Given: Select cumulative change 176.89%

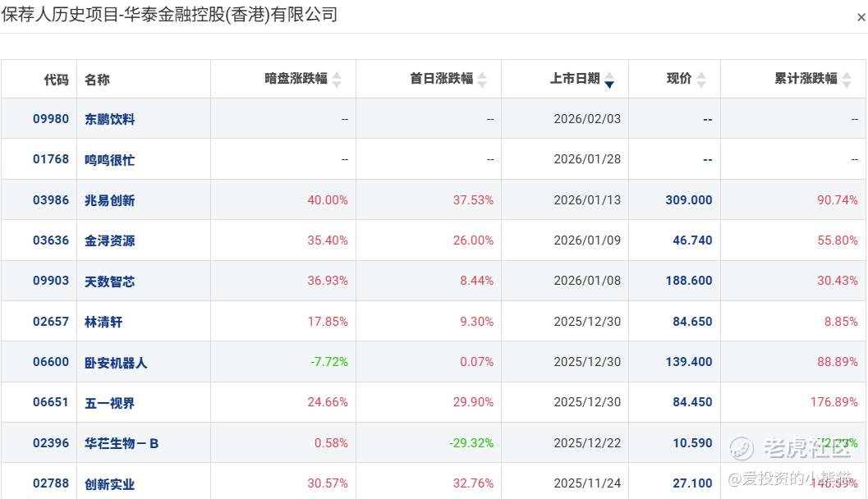Looking at the screenshot, I should (834, 402).
